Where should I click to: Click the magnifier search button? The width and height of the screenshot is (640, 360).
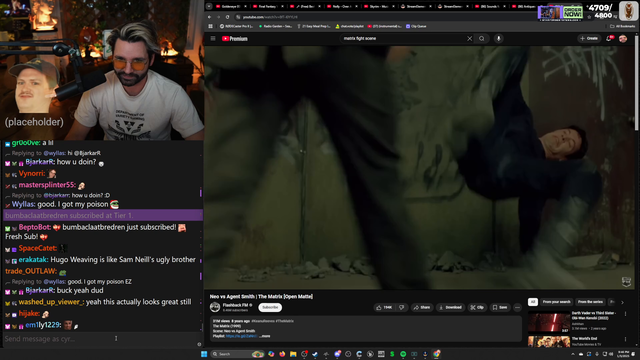point(482,38)
